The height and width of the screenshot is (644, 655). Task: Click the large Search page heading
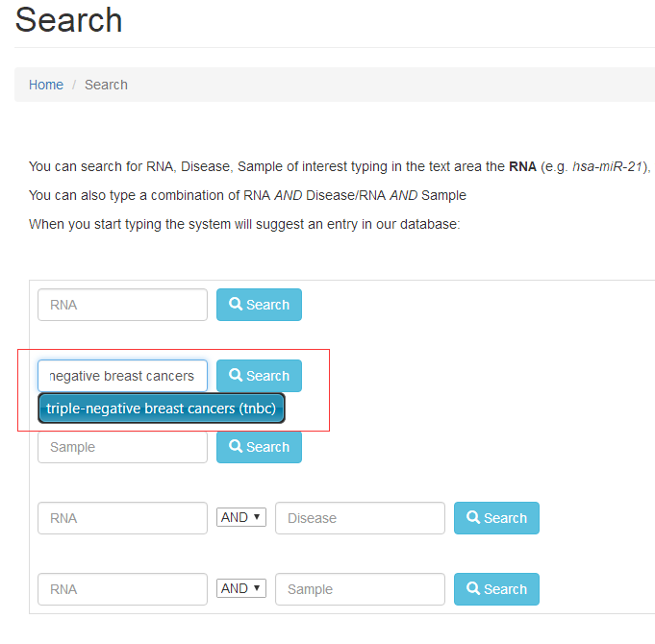69,20
